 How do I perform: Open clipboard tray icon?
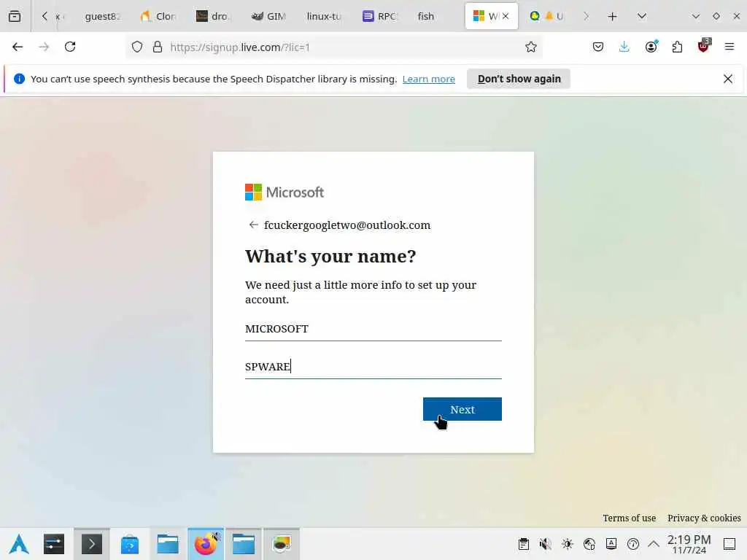(x=523, y=544)
